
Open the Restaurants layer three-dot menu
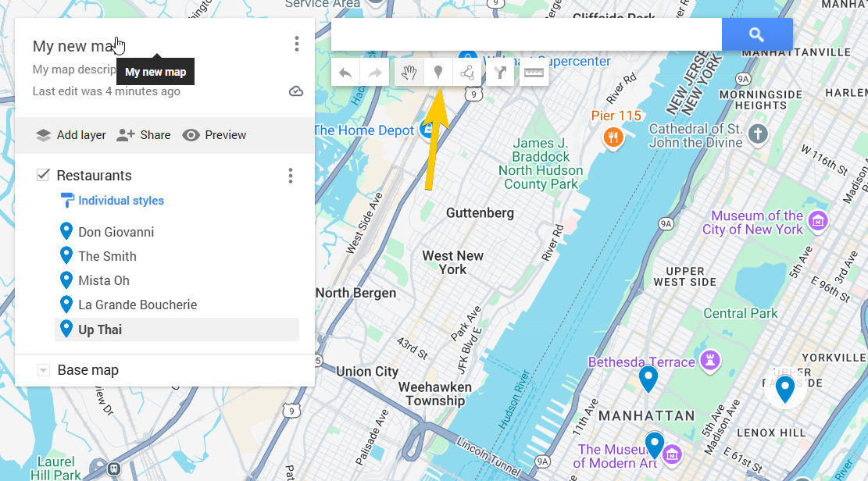(x=290, y=176)
